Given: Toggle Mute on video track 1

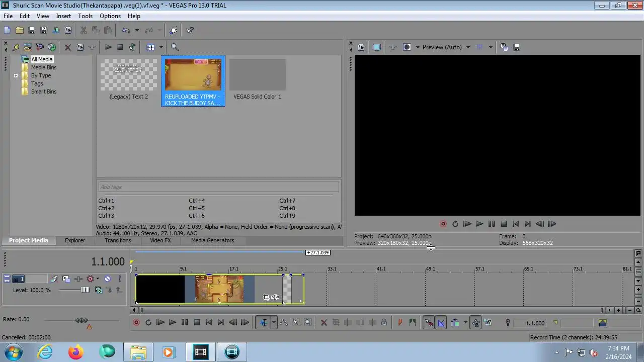Looking at the screenshot, I should [x=107, y=279].
